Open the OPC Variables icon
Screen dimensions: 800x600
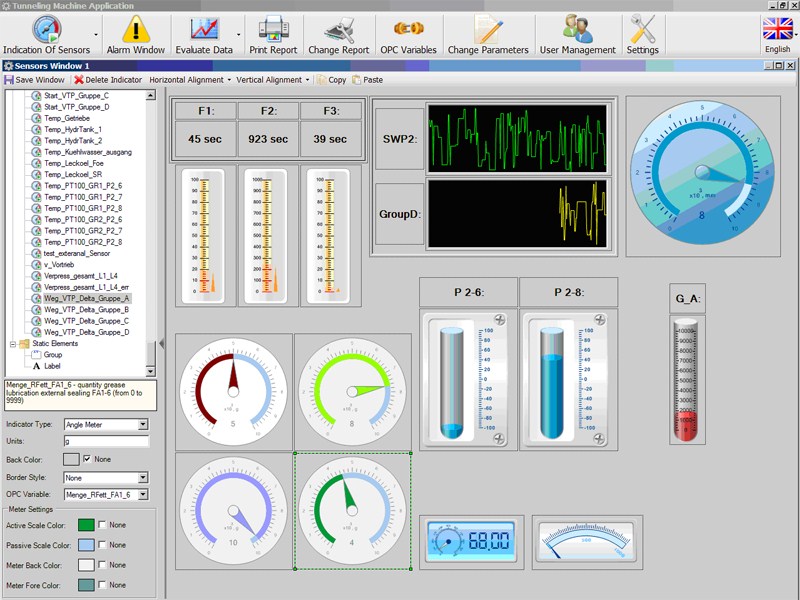[409, 28]
